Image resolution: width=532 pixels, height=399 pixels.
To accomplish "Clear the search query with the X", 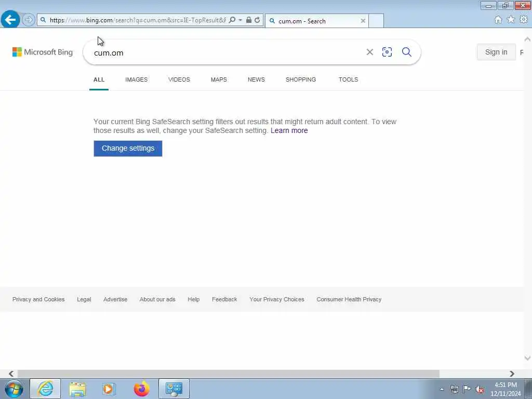I will [x=370, y=52].
